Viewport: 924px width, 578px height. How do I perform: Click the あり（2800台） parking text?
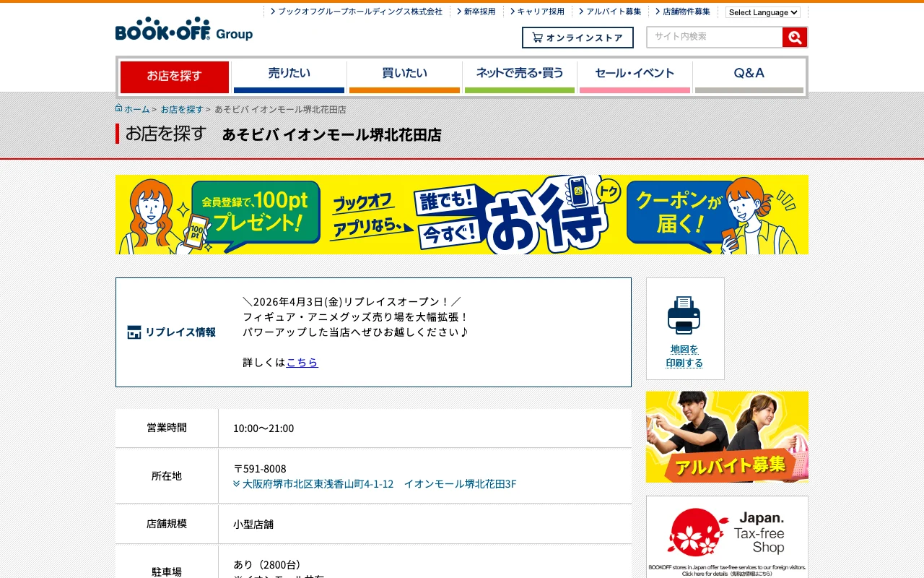click(268, 564)
